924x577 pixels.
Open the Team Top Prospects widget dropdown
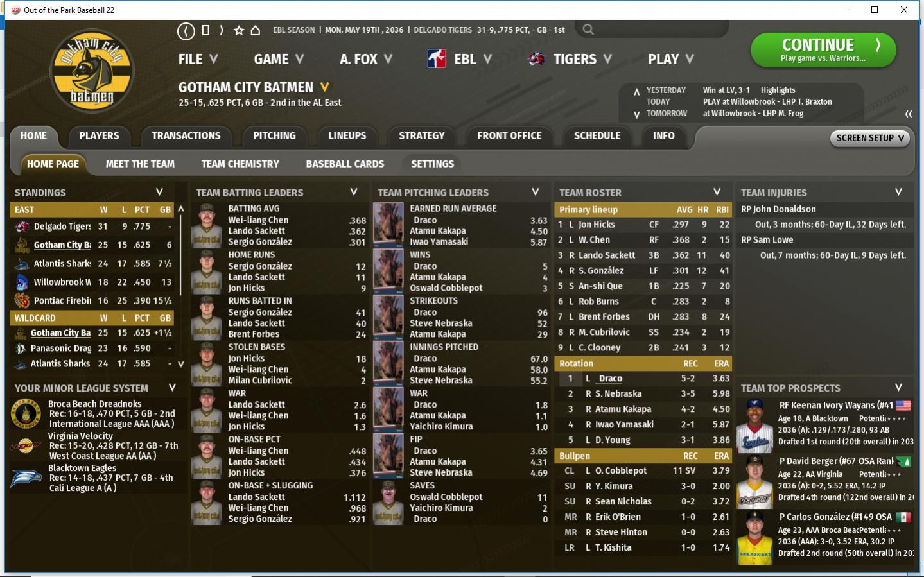(x=899, y=388)
